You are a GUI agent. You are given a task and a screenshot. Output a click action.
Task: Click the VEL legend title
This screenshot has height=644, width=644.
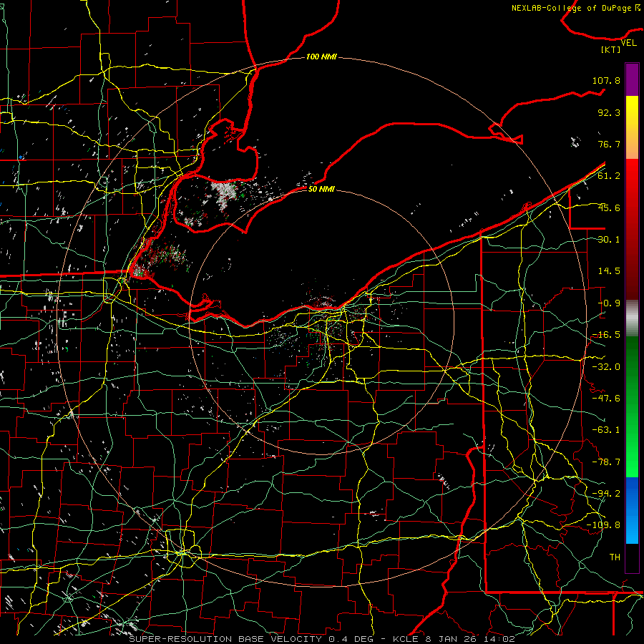pyautogui.click(x=628, y=43)
